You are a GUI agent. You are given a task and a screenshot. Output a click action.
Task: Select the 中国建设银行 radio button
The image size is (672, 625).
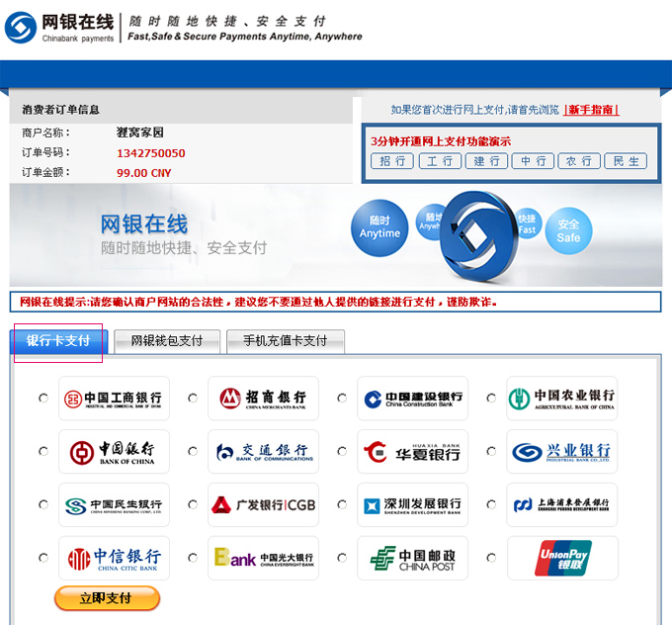click(x=342, y=399)
